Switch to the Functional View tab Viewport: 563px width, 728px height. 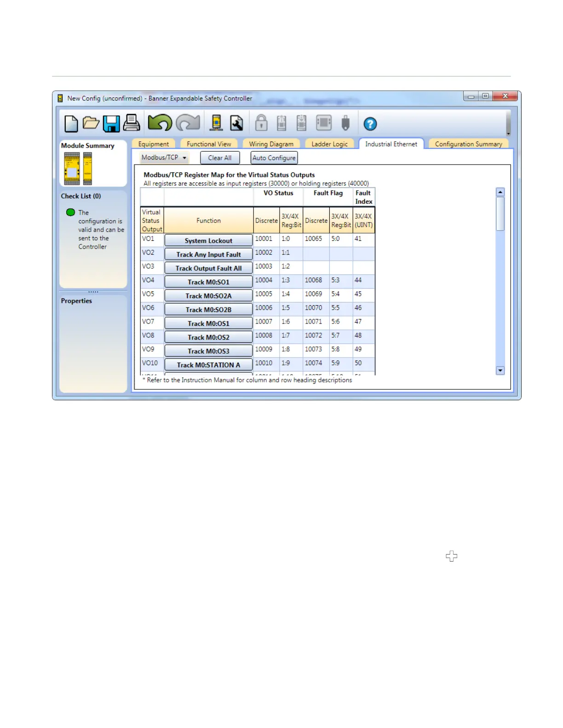(209, 144)
